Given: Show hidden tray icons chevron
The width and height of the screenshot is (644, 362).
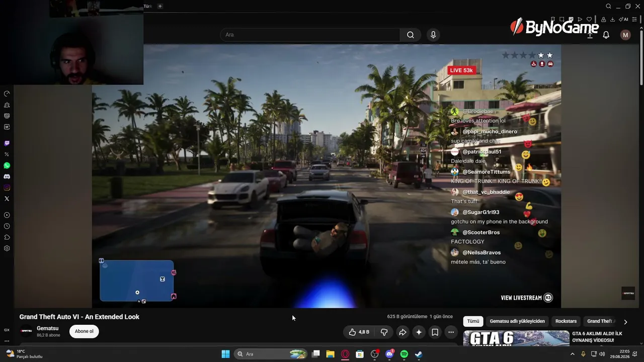Looking at the screenshot, I should [x=572, y=354].
